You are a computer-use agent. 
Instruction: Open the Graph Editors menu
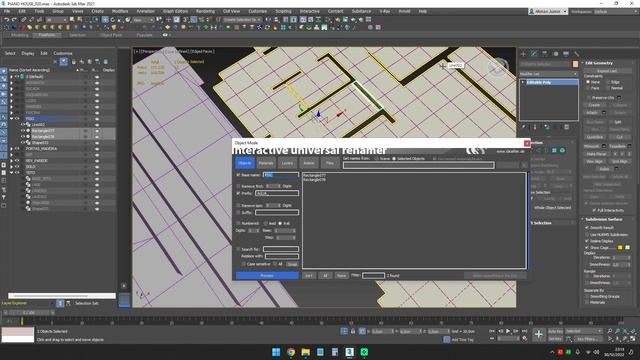(x=176, y=11)
